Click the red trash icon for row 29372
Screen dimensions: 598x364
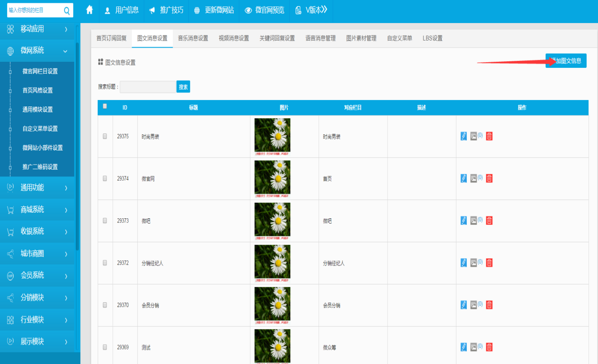pyautogui.click(x=489, y=263)
